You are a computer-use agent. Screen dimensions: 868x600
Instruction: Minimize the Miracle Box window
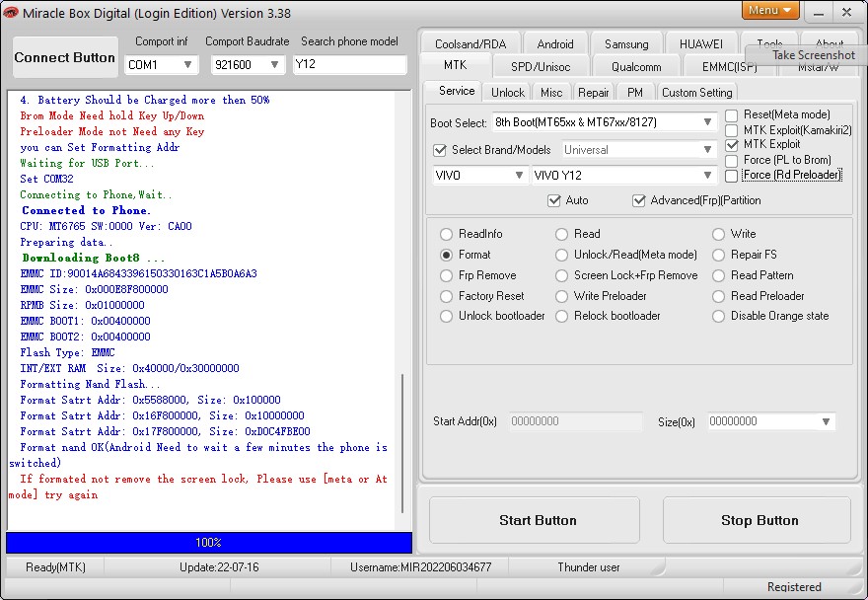click(820, 13)
